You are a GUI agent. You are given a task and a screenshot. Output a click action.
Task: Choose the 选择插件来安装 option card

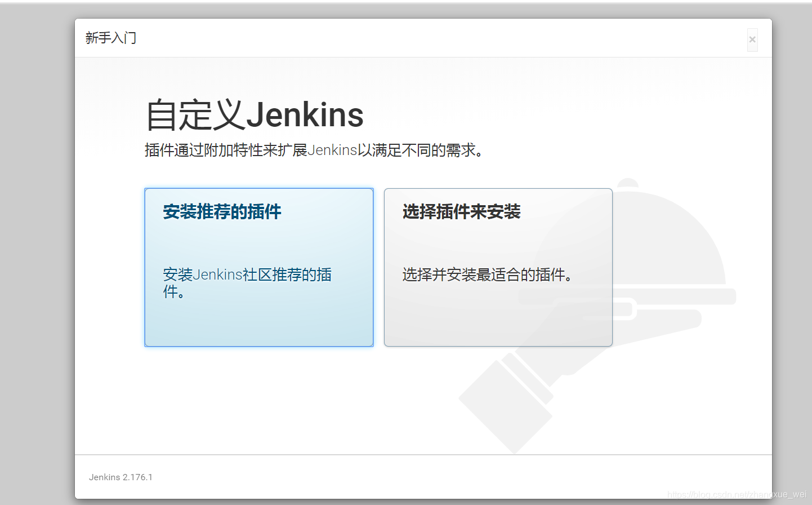tap(498, 267)
